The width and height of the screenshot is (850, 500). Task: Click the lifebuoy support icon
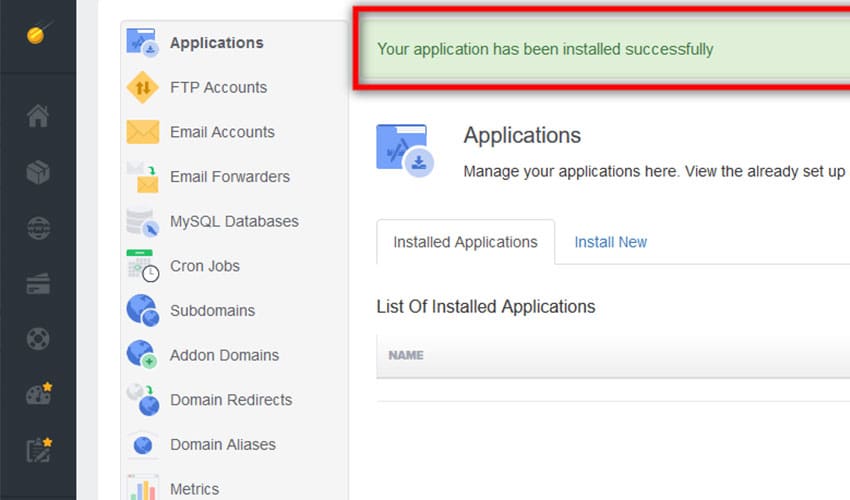(38, 339)
